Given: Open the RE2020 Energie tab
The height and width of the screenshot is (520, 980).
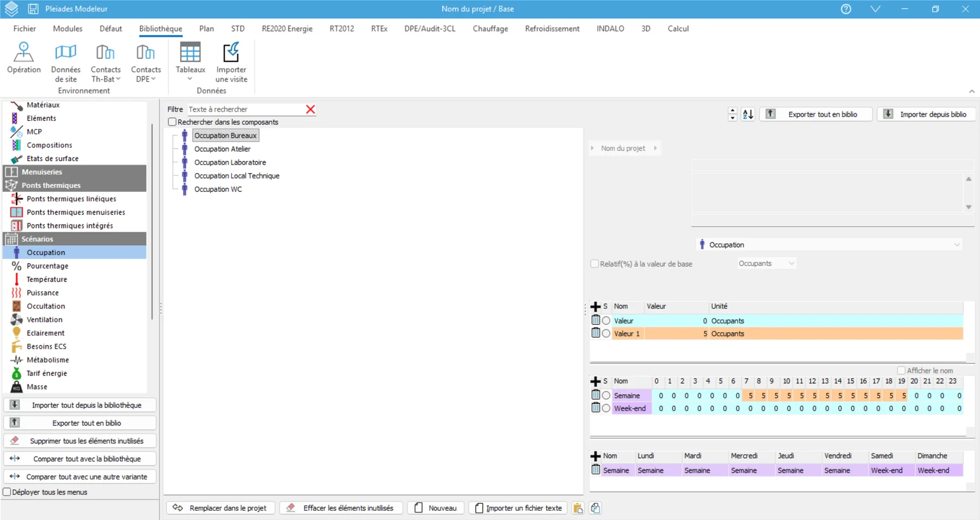Looking at the screenshot, I should click(287, 28).
